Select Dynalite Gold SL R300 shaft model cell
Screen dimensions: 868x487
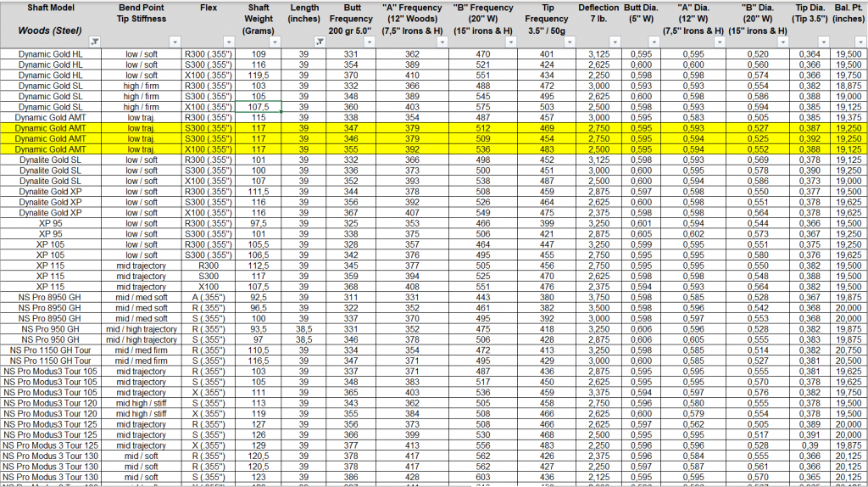(50, 160)
